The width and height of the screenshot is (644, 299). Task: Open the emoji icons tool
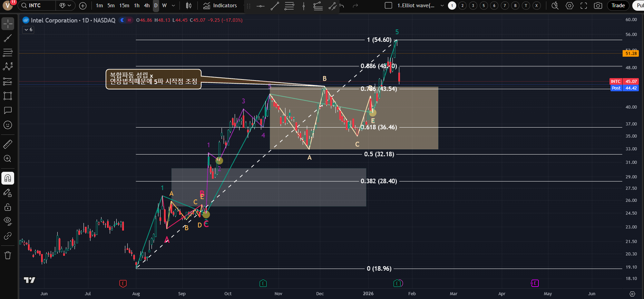click(8, 125)
